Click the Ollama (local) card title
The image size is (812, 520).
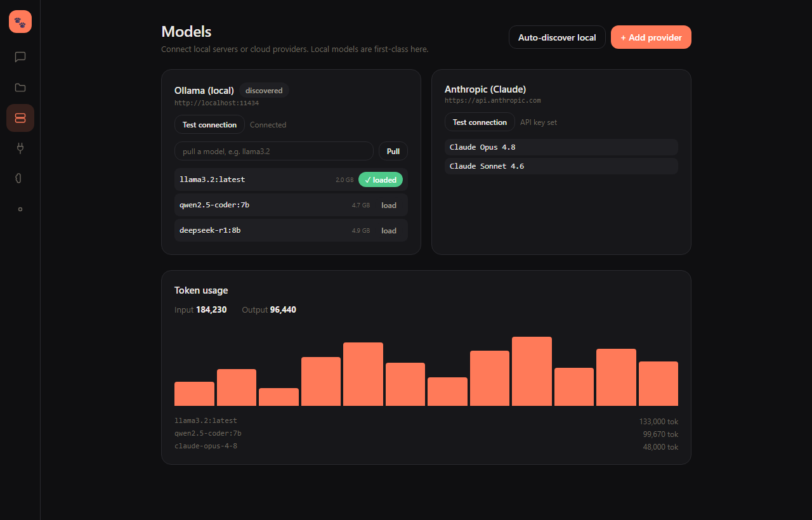(x=204, y=91)
